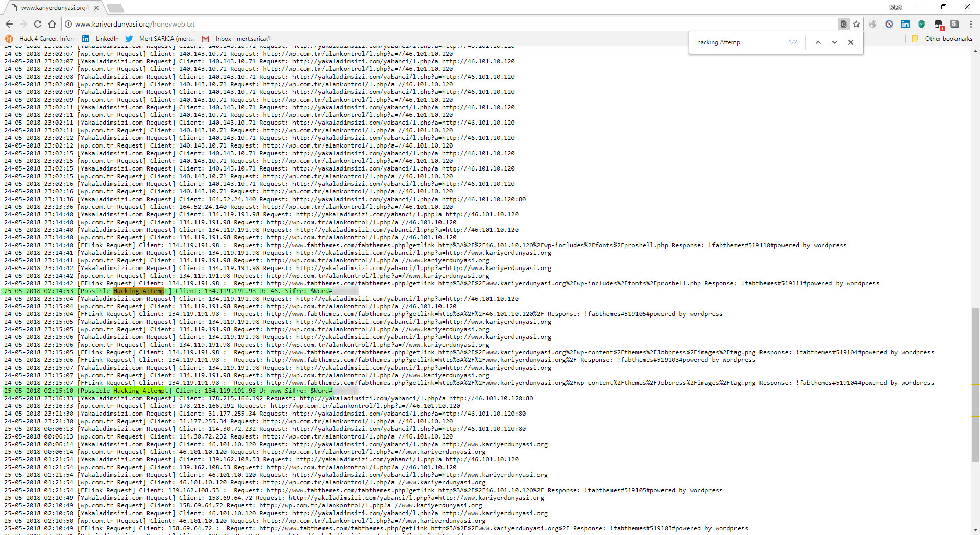This screenshot has height=535, width=980.
Task: Click the Mert profile button
Action: pos(895,7)
